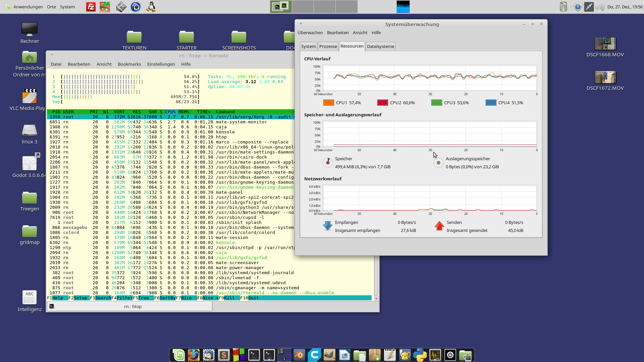
Task: Launch FileZilla from the top panel
Action: (91, 7)
